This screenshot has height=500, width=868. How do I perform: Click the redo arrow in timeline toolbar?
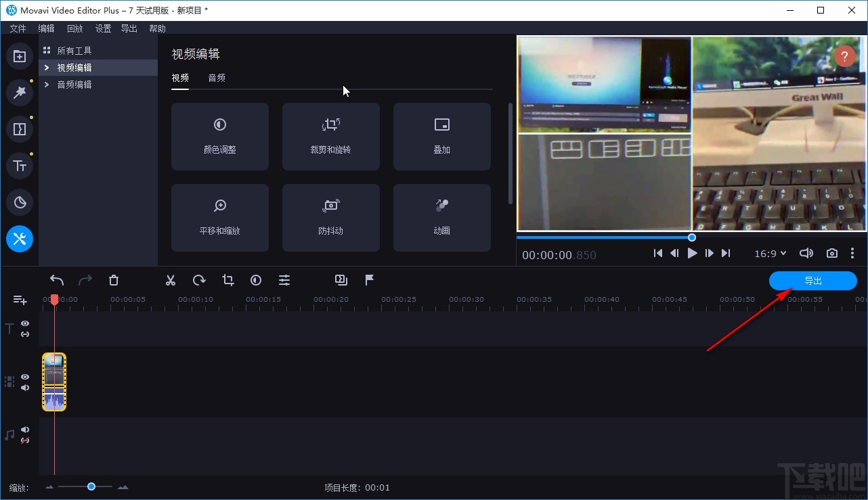pos(85,280)
